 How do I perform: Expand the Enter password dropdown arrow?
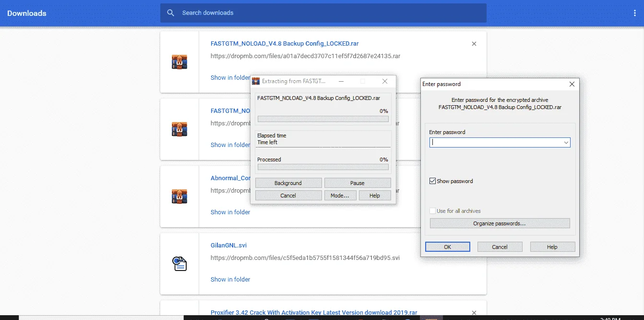tap(566, 142)
